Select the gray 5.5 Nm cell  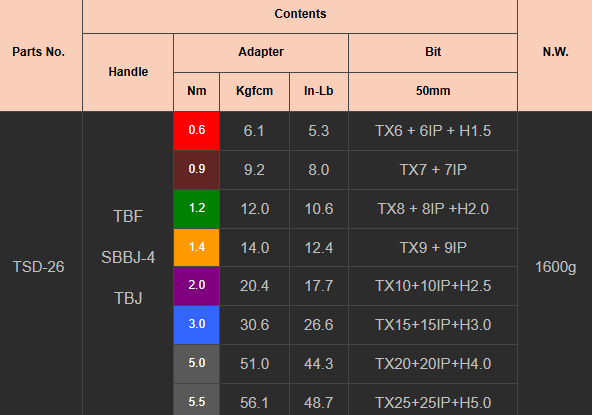196,400
